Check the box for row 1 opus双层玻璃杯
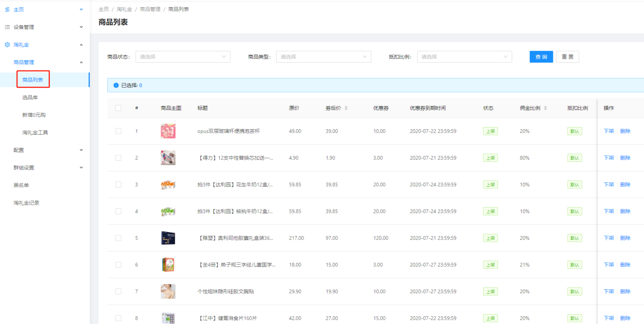 (x=118, y=131)
